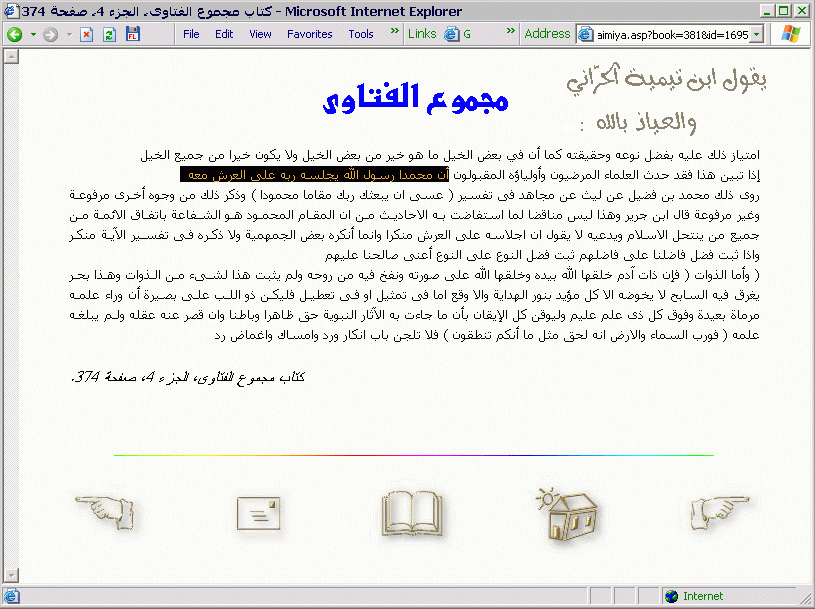The width and height of the screenshot is (815, 609).
Task: Minimize the Internet Explorer window
Action: pyautogui.click(x=767, y=10)
